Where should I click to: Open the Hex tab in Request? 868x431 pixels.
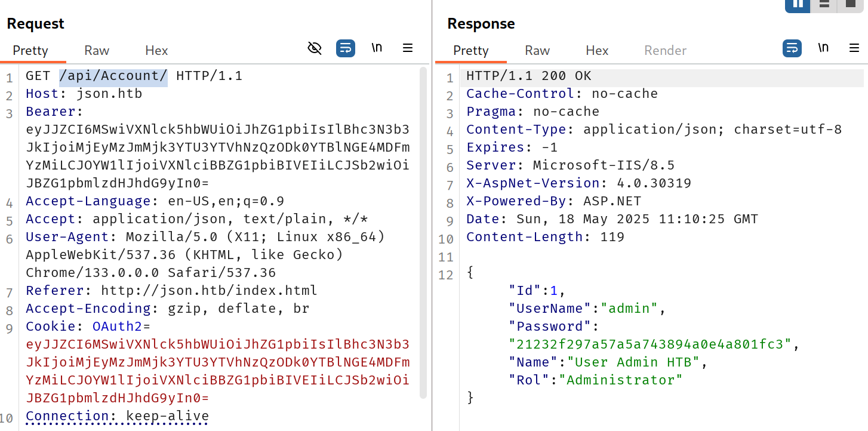point(156,51)
